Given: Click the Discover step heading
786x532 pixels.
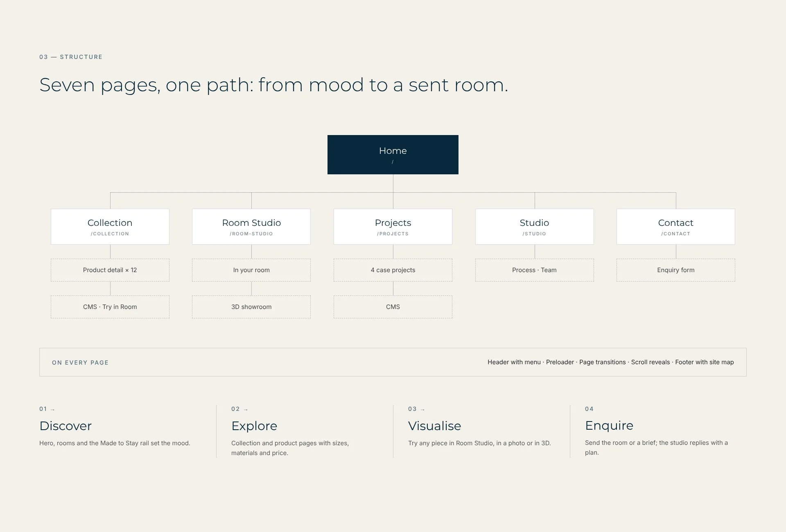Looking at the screenshot, I should click(x=65, y=426).
